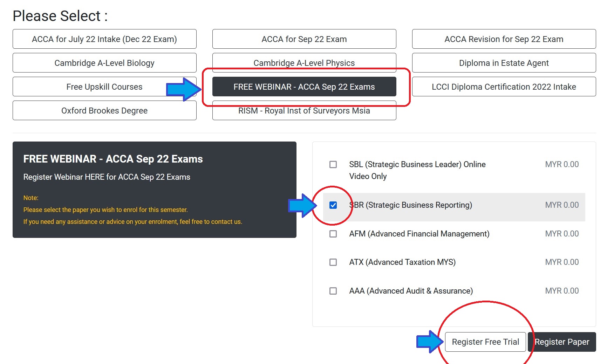Click MYR 0.00 price in AAA row
Screen dimensions: 614x364
[x=562, y=291]
